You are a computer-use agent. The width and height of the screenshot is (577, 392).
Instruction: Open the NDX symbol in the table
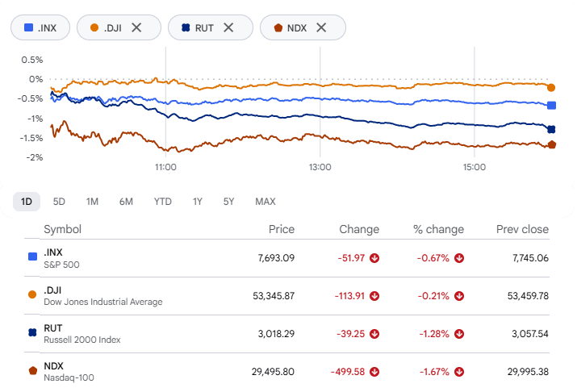tap(54, 366)
